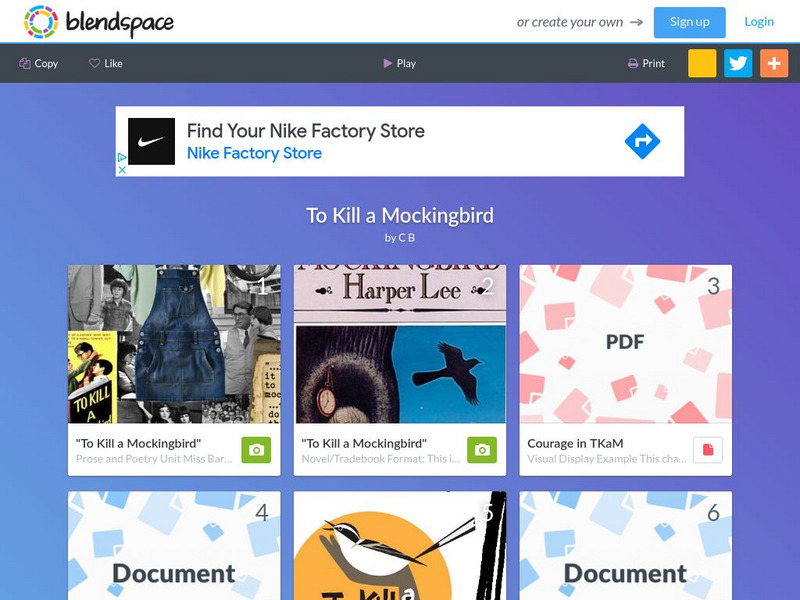
Task: Click the yellow share square
Action: [x=702, y=63]
